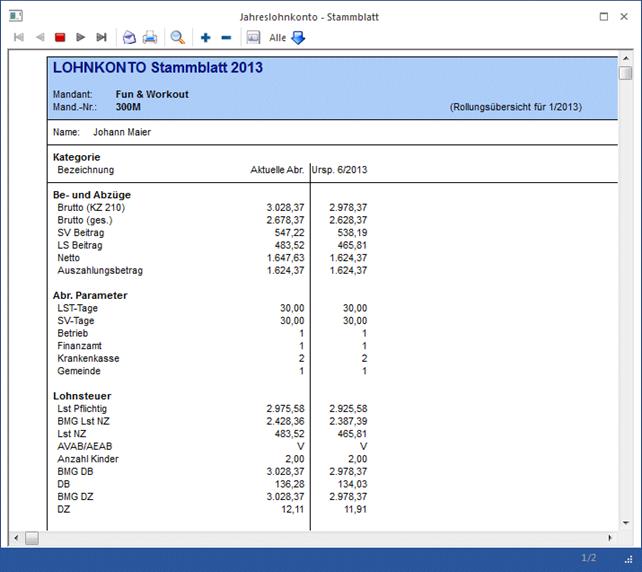Go to the previous report page
Viewport: 642px width, 572px height.
coord(39,38)
